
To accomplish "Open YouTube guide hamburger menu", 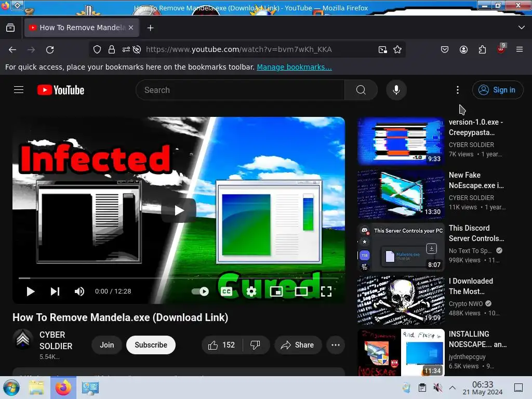I will tap(19, 89).
